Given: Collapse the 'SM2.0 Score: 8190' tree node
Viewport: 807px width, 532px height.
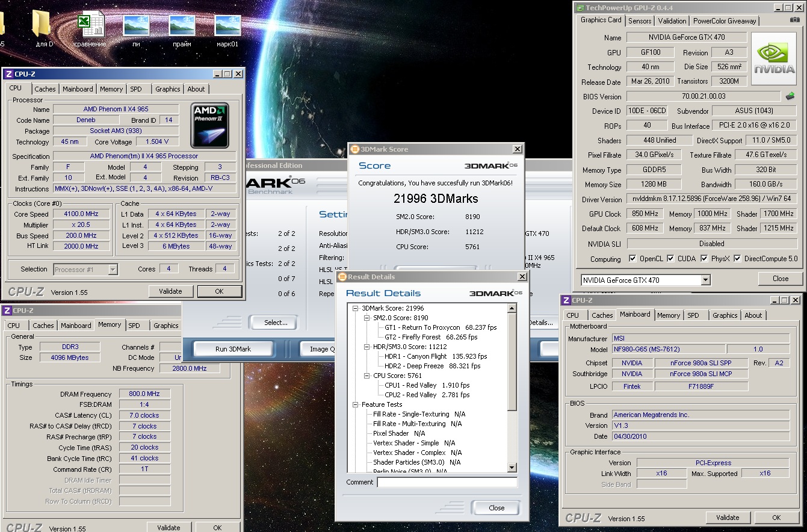Looking at the screenshot, I should (366, 318).
